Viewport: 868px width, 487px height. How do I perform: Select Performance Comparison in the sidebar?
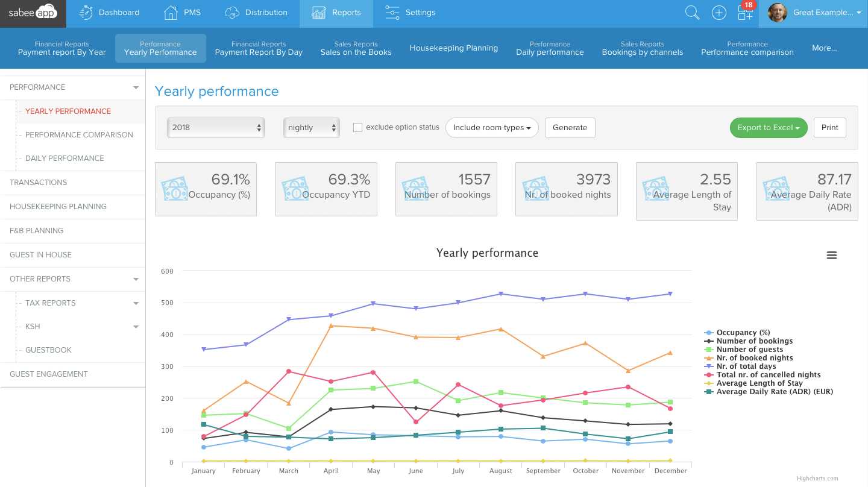[x=79, y=135]
